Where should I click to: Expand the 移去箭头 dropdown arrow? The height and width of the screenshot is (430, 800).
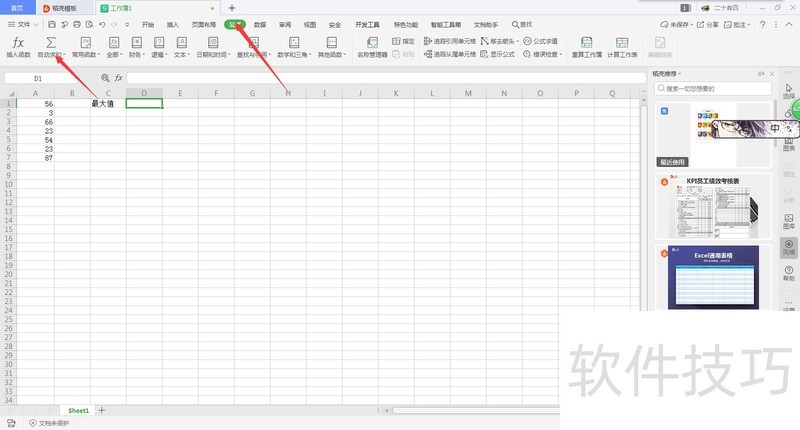coord(517,41)
